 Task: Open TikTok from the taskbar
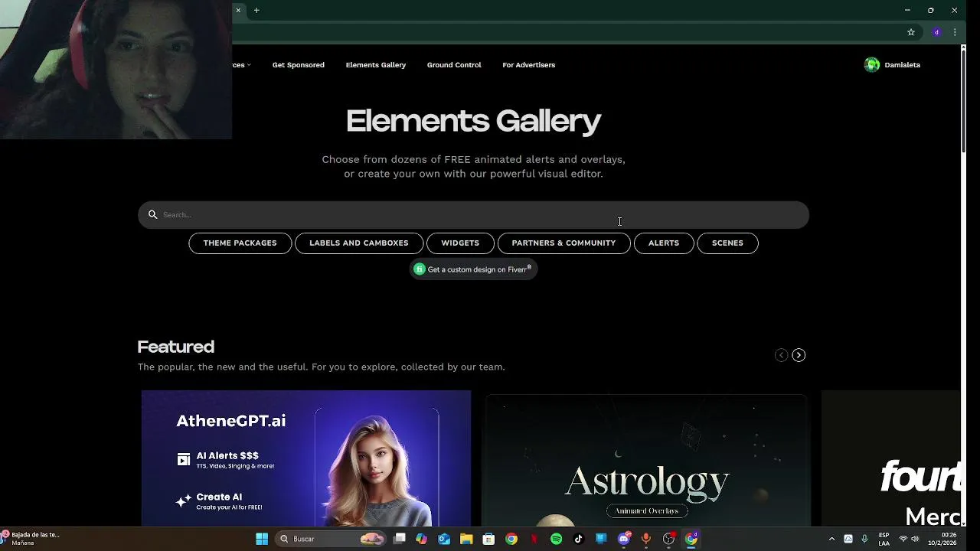(x=579, y=539)
